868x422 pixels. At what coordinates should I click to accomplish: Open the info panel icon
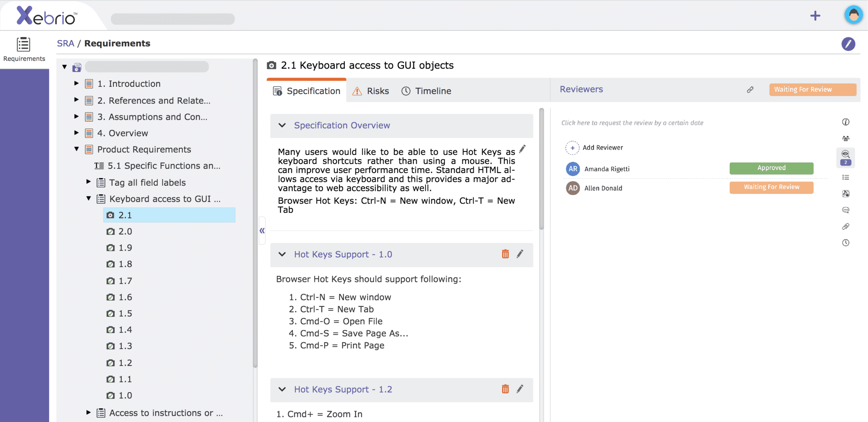pyautogui.click(x=846, y=122)
